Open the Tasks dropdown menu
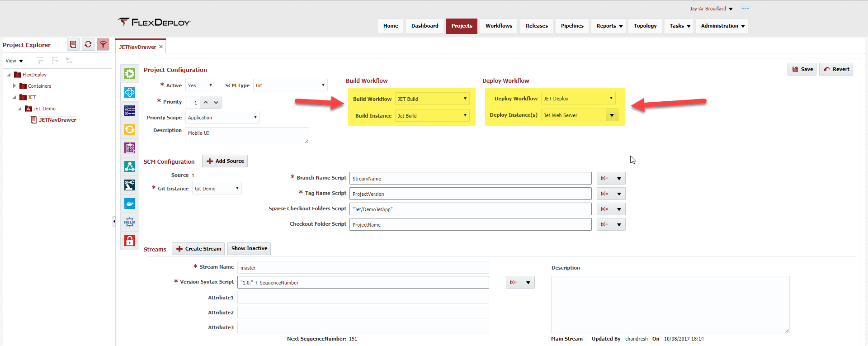 679,26
